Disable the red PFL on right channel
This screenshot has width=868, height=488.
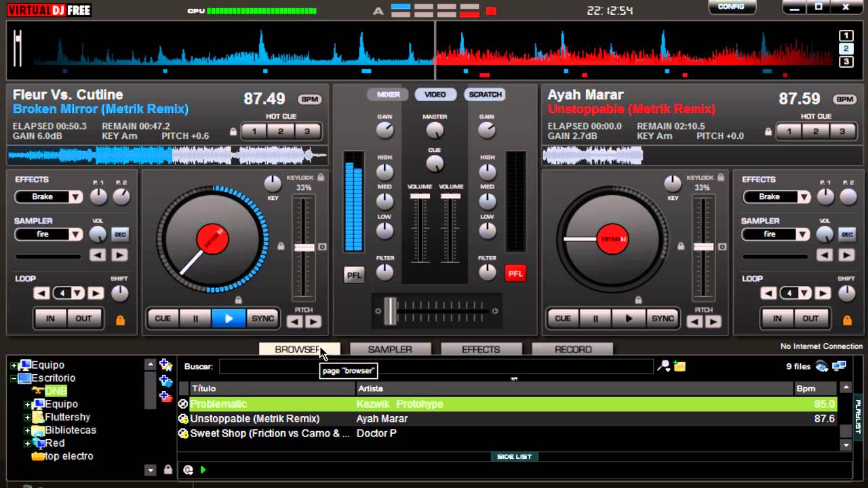pos(515,274)
